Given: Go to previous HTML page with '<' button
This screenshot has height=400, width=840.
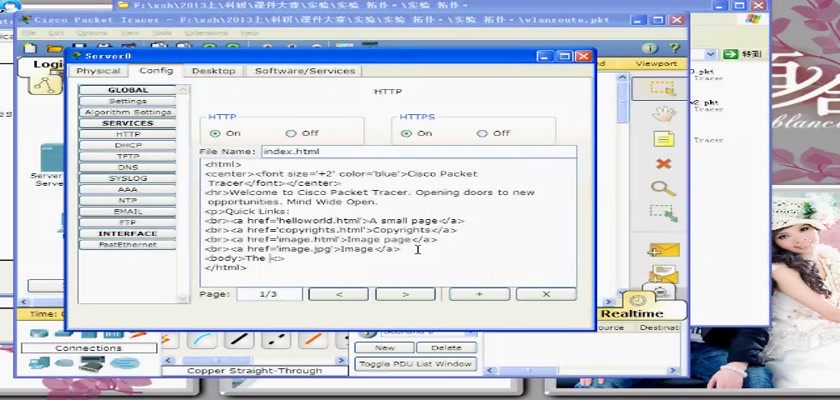Looking at the screenshot, I should tap(339, 294).
